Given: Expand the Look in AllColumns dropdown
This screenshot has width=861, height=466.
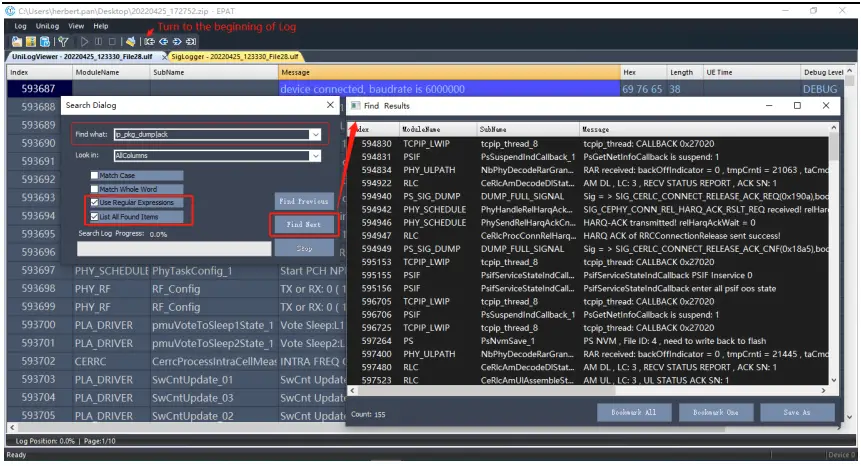Looking at the screenshot, I should click(315, 156).
